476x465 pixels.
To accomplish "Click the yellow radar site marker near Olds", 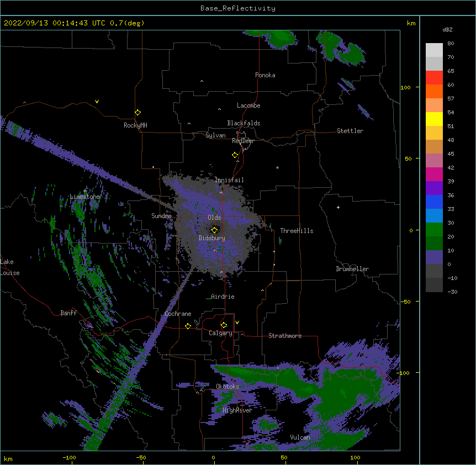I will 214,230.
